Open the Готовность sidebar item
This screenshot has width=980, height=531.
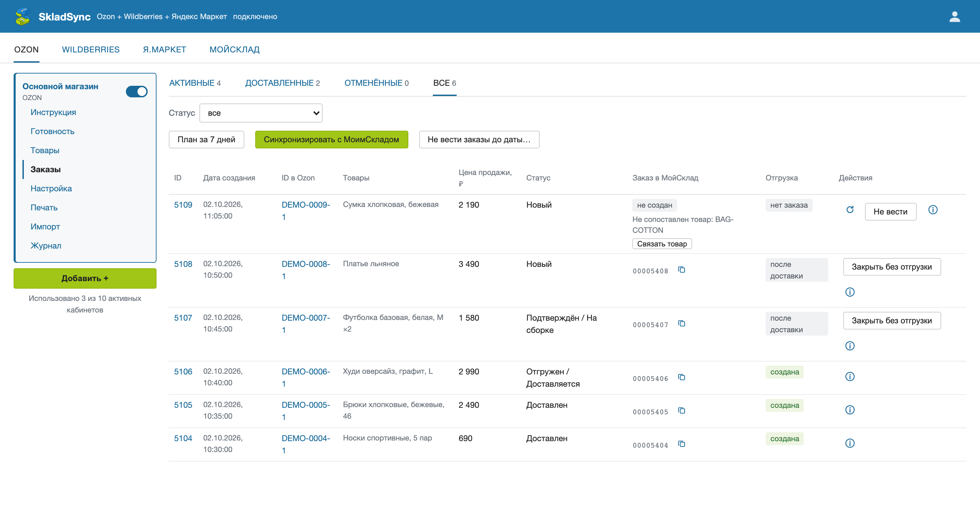[52, 131]
